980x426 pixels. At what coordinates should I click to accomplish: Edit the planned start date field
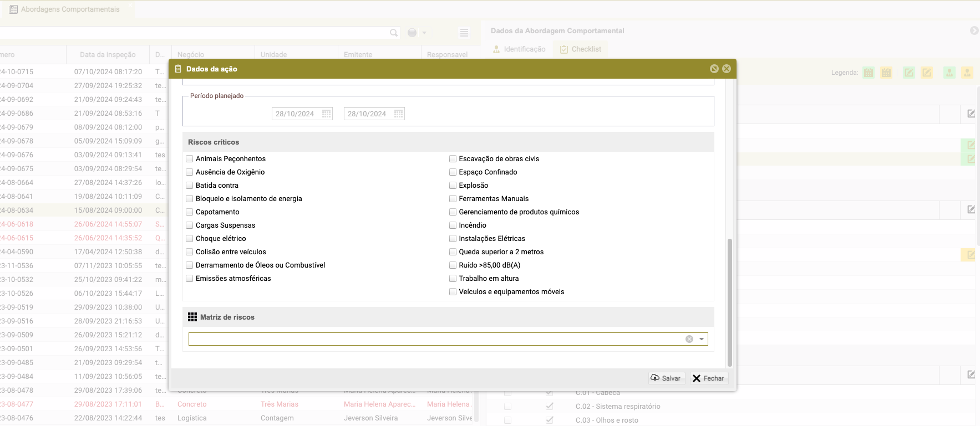297,114
